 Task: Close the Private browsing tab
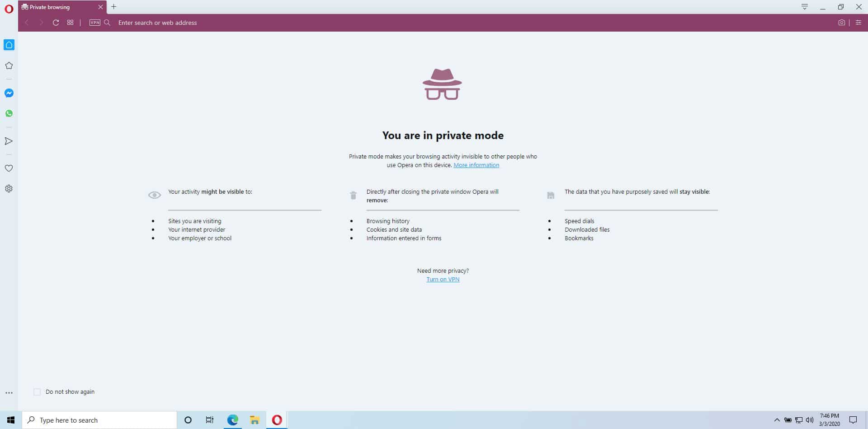100,7
